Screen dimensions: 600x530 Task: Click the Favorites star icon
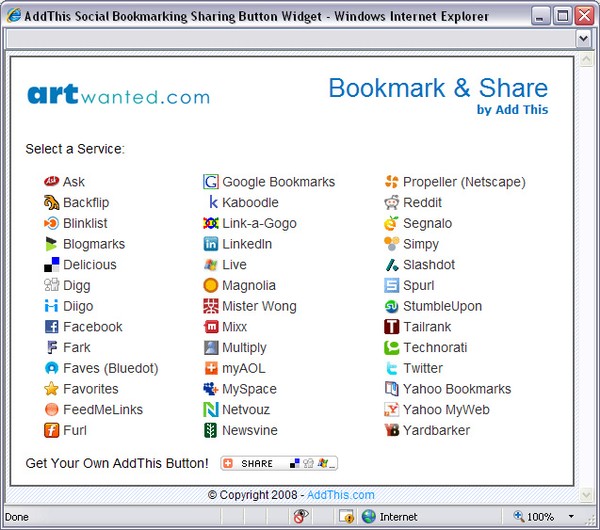pyautogui.click(x=51, y=388)
